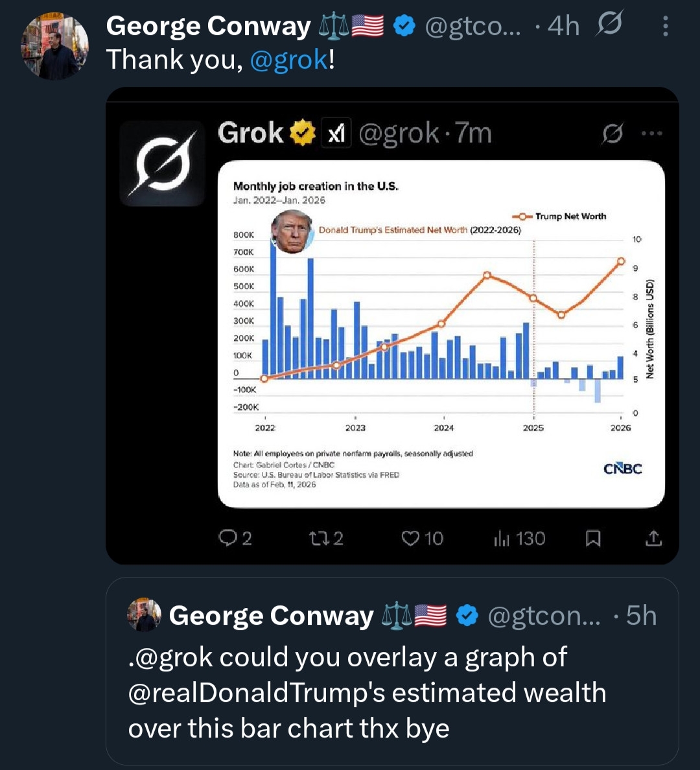The height and width of the screenshot is (770, 700).
Task: Tap the reply icon with 2 replies
Action: [228, 538]
